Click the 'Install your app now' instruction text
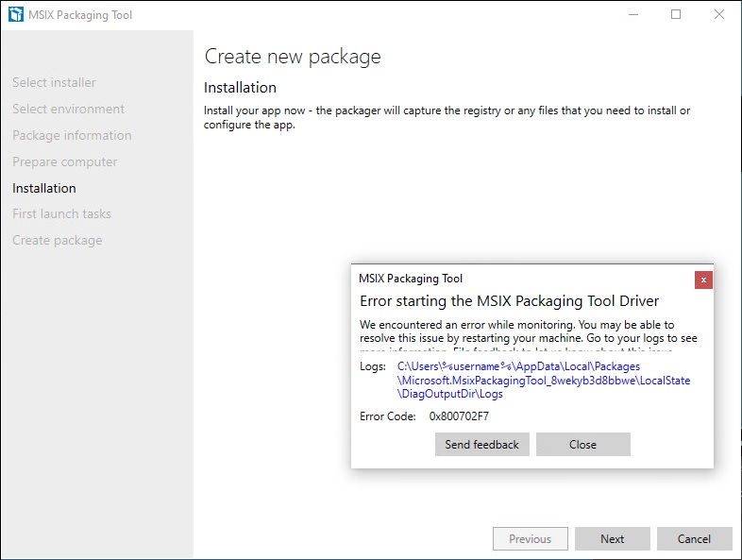The height and width of the screenshot is (560, 742). click(x=447, y=117)
